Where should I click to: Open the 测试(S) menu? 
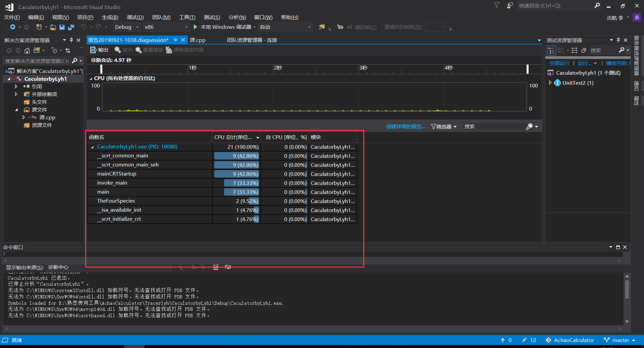coord(212,17)
